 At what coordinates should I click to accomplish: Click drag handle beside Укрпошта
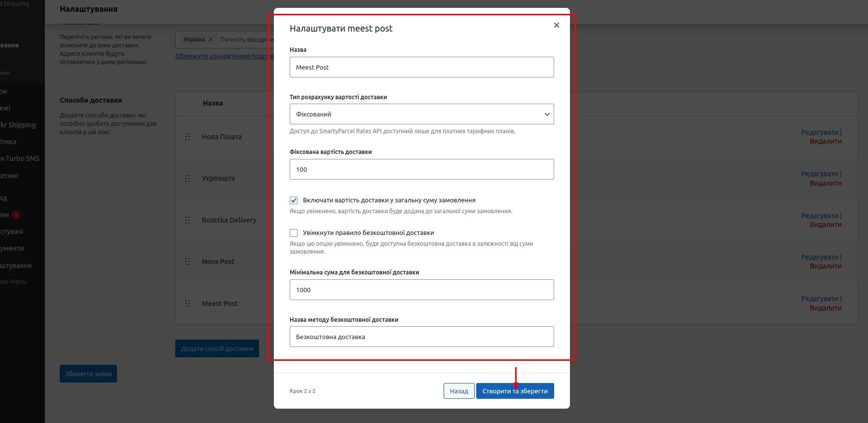[x=188, y=178]
